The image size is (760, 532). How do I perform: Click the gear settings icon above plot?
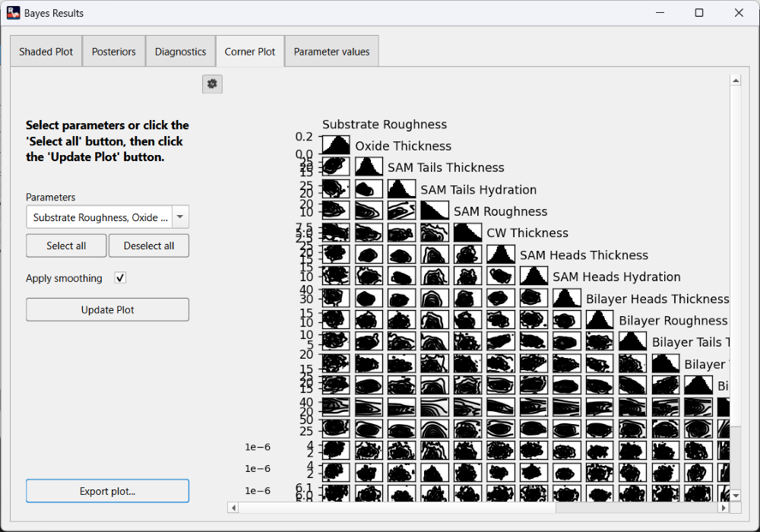click(212, 84)
